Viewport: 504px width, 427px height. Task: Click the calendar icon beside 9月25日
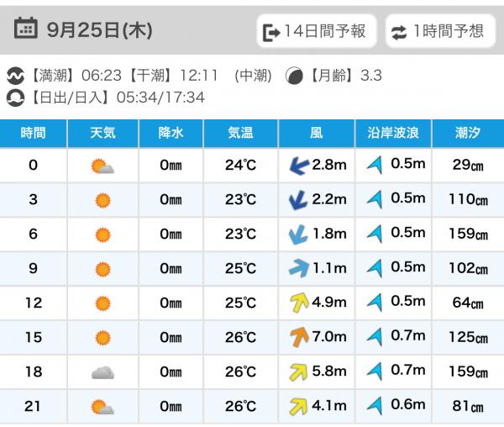pos(26,28)
